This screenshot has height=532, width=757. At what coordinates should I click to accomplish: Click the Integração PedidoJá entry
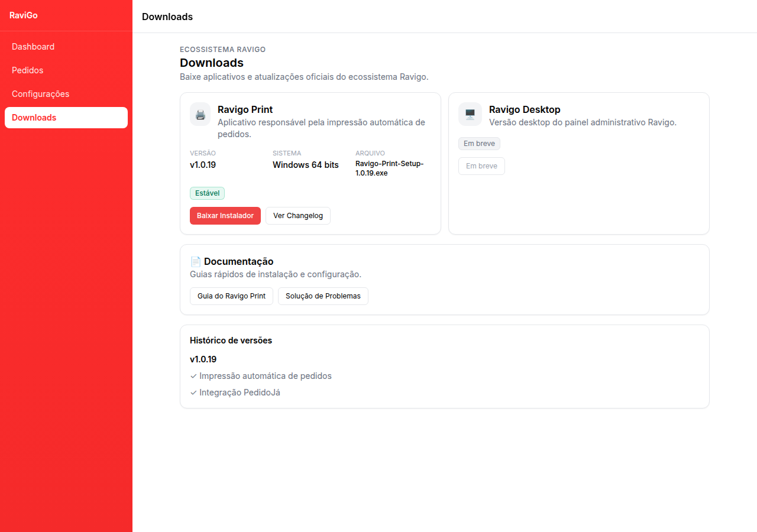pos(235,392)
